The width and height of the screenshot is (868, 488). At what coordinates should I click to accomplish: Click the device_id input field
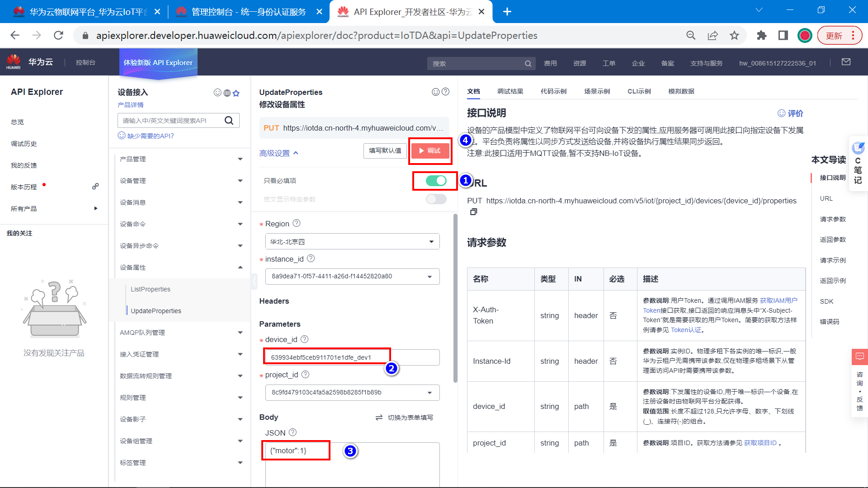pyautogui.click(x=352, y=357)
